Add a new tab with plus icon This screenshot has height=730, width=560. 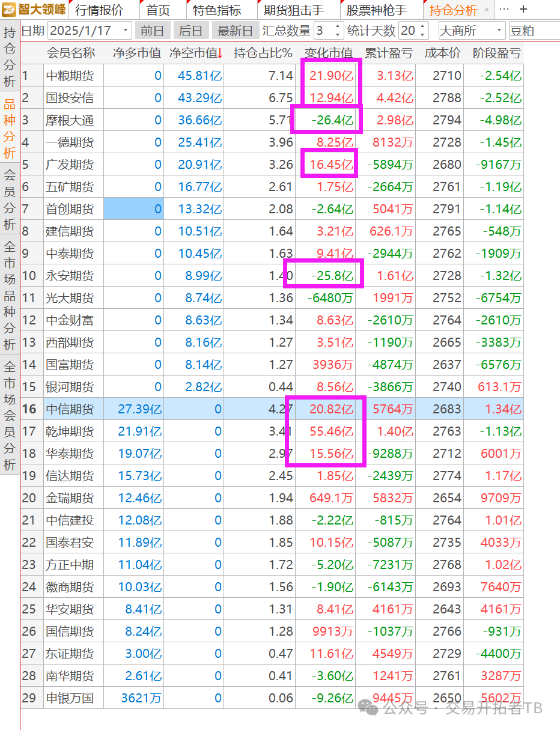point(523,10)
